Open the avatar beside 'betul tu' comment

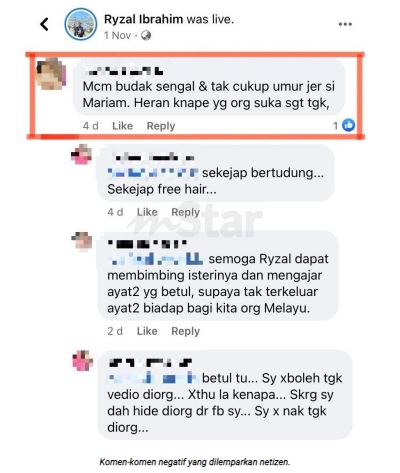click(83, 361)
